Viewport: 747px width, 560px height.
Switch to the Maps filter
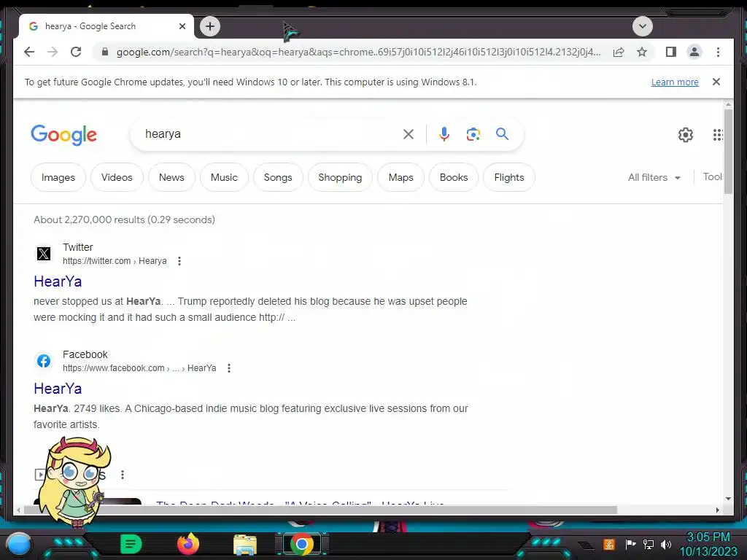pos(400,177)
